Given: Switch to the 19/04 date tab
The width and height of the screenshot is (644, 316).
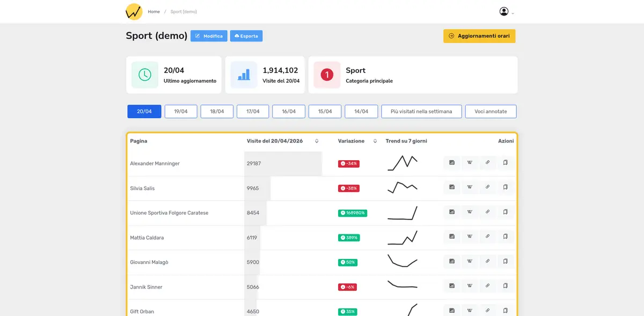Looking at the screenshot, I should (180, 112).
